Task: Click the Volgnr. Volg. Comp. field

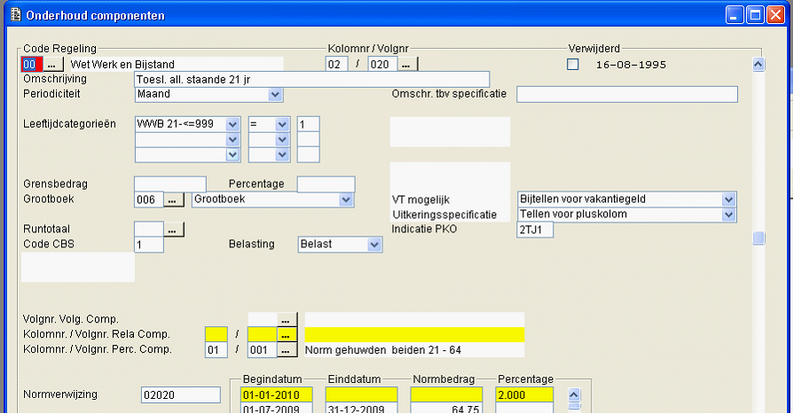Action: coord(262,319)
